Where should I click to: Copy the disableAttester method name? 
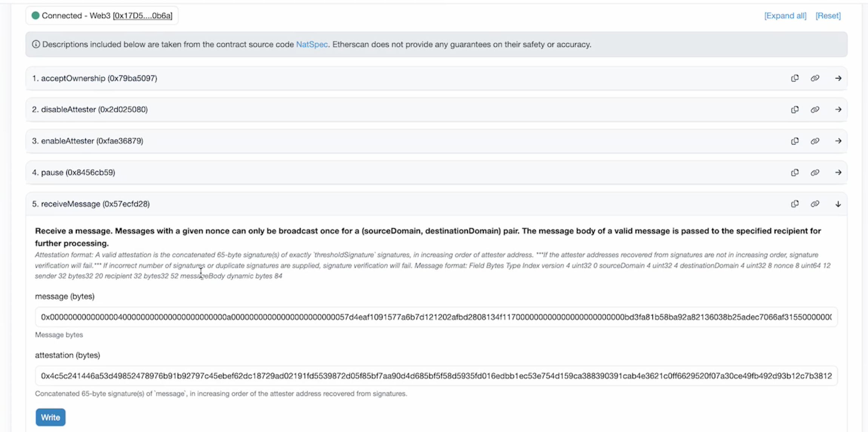[x=795, y=110]
